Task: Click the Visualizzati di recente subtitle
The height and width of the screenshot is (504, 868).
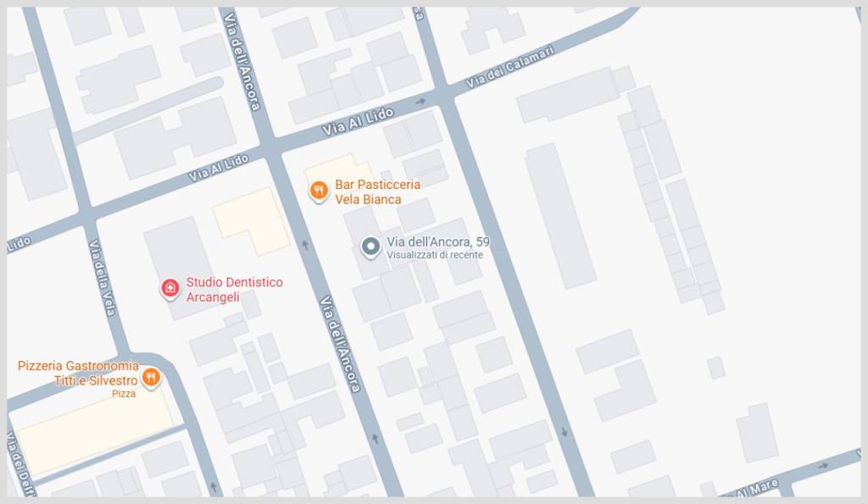Action: click(435, 255)
